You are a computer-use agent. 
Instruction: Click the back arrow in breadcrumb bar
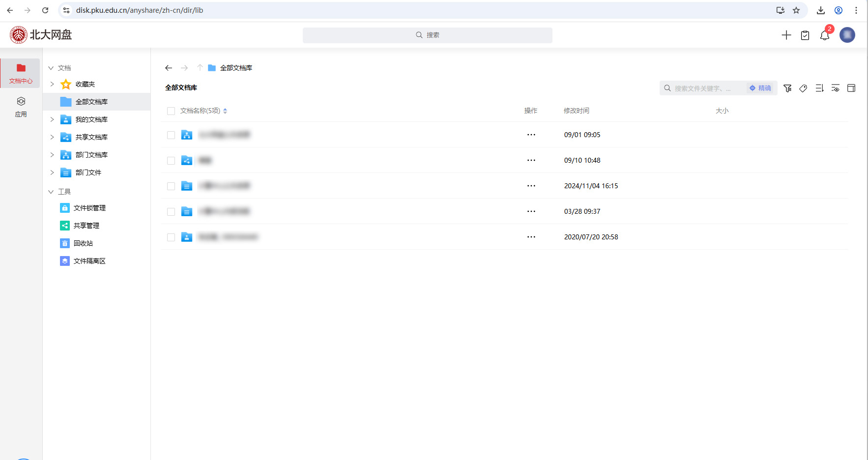[x=169, y=68]
